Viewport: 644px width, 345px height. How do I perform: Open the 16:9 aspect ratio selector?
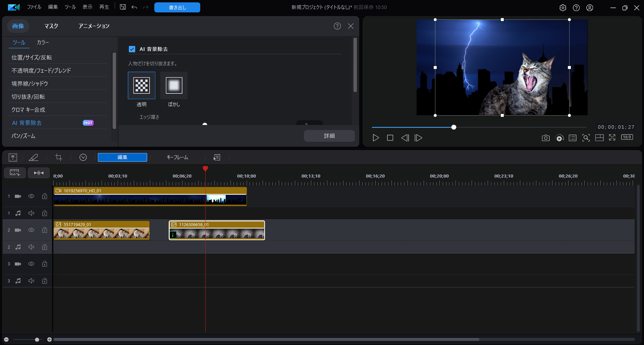pos(628,137)
